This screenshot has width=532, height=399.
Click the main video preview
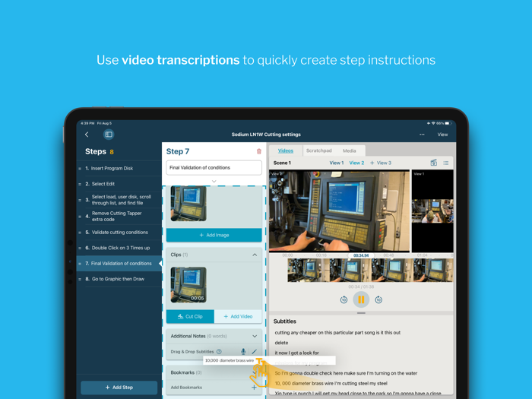pos(339,211)
